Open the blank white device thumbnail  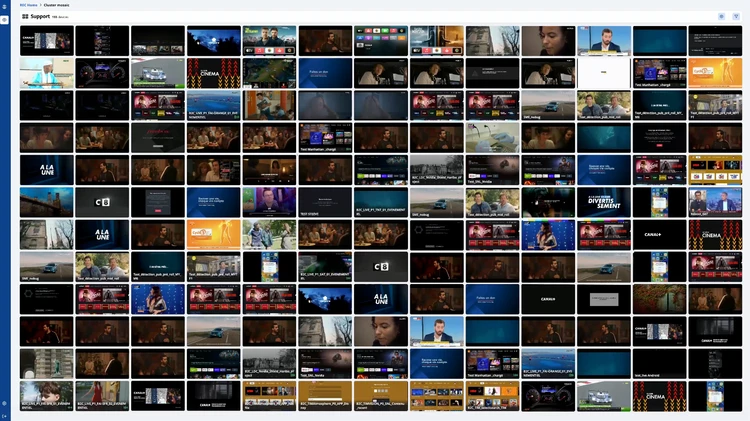[604, 73]
